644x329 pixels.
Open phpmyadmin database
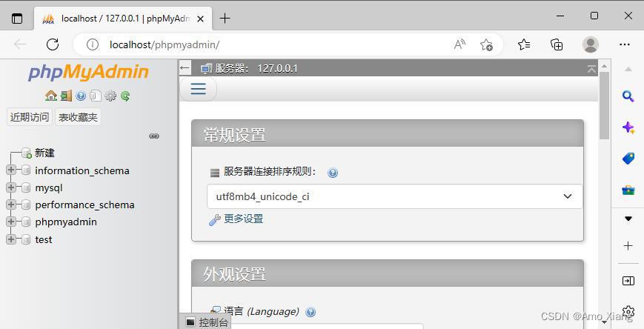(66, 222)
